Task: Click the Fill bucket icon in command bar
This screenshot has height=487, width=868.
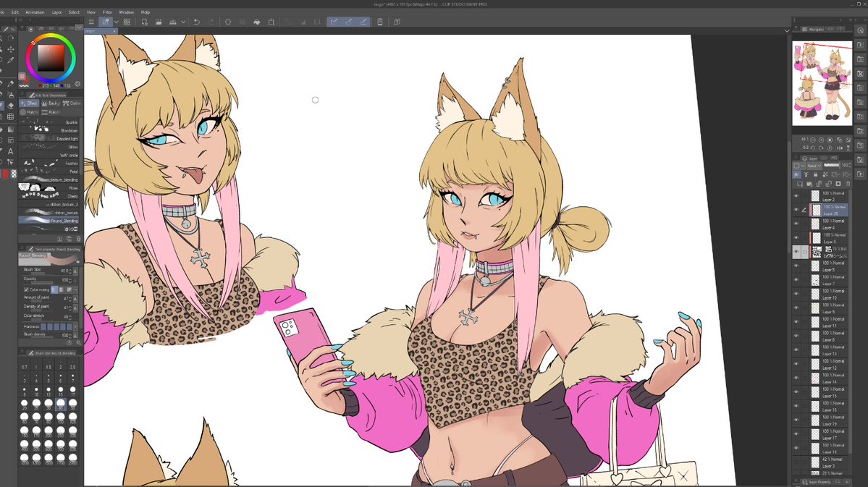Action: (257, 22)
